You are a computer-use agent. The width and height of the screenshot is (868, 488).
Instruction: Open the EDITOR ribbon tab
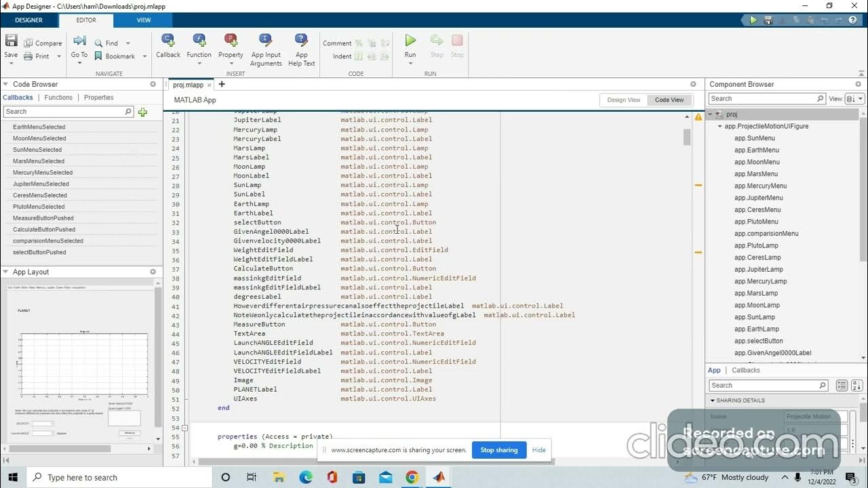[86, 20]
